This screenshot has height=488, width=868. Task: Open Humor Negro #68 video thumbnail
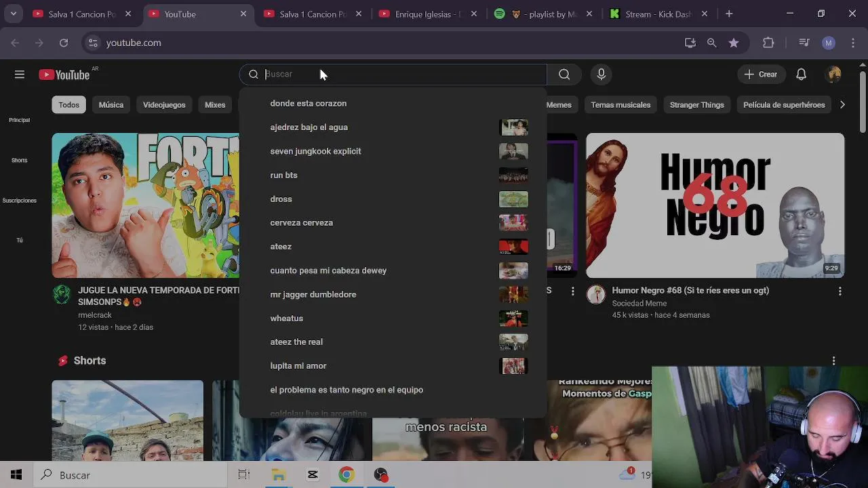(715, 205)
